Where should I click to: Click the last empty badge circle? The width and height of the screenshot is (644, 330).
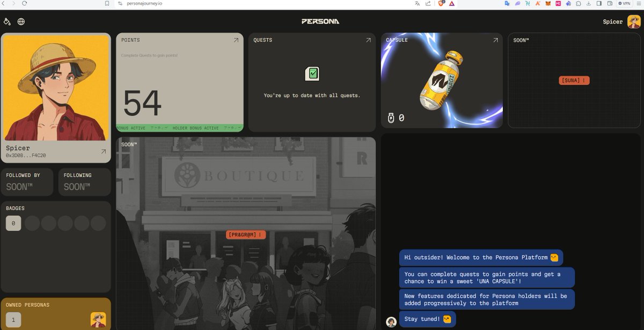(98, 223)
